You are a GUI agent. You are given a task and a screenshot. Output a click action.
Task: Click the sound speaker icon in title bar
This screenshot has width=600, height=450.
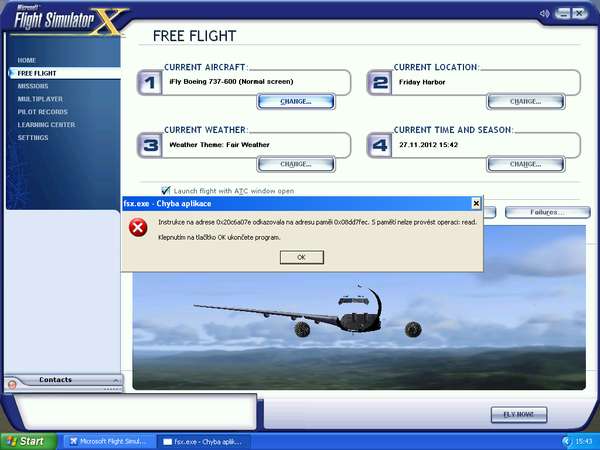click(x=544, y=14)
